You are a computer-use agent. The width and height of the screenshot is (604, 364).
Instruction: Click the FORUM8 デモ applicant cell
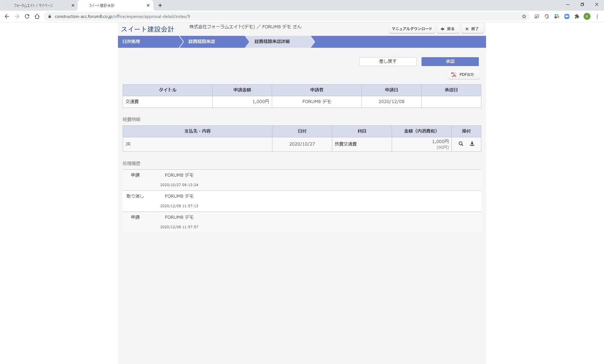pos(317,102)
